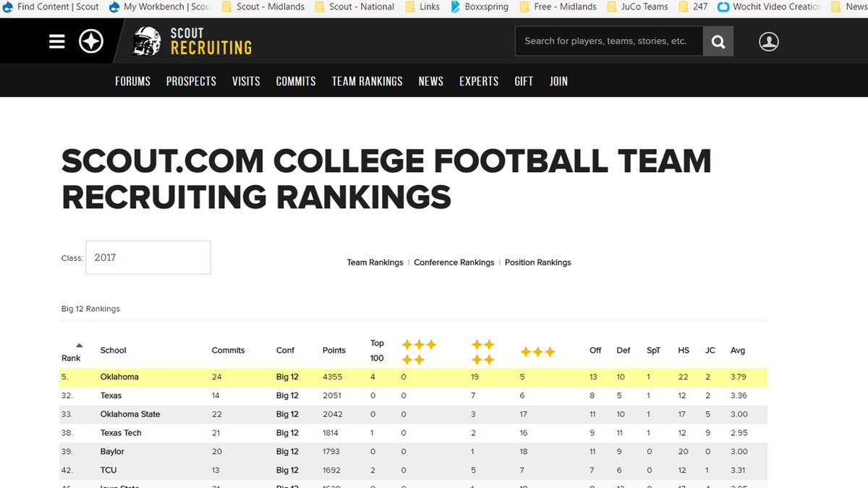Go to Gift menu
This screenshot has height=488, width=868.
point(524,81)
